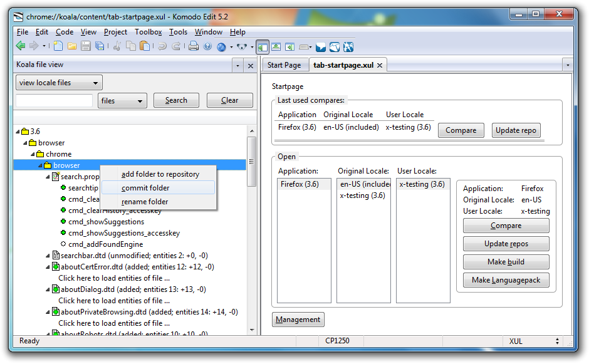This screenshot has height=364, width=589.
Task: Save the file with floppy disk icon
Action: click(86, 46)
